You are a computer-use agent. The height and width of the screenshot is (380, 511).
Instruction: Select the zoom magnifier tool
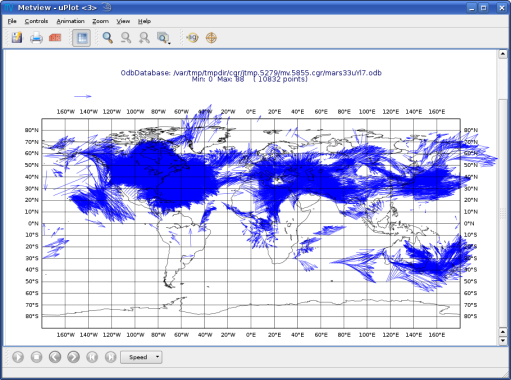107,38
